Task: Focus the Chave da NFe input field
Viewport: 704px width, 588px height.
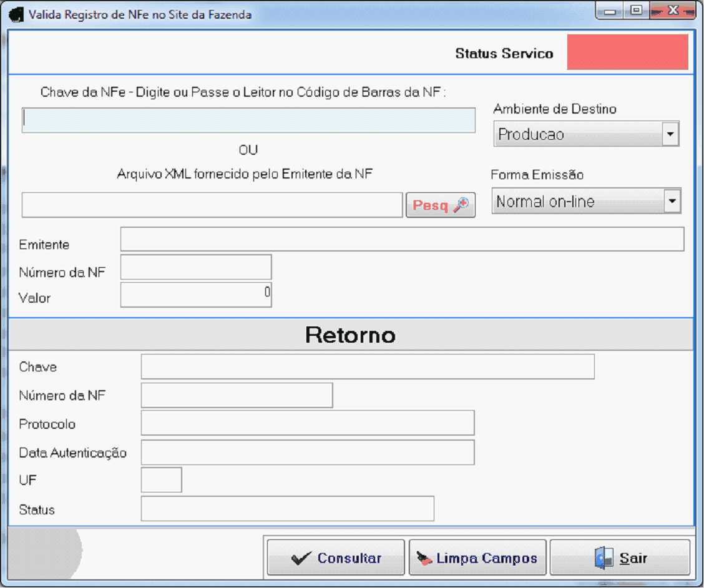Action: 248,120
